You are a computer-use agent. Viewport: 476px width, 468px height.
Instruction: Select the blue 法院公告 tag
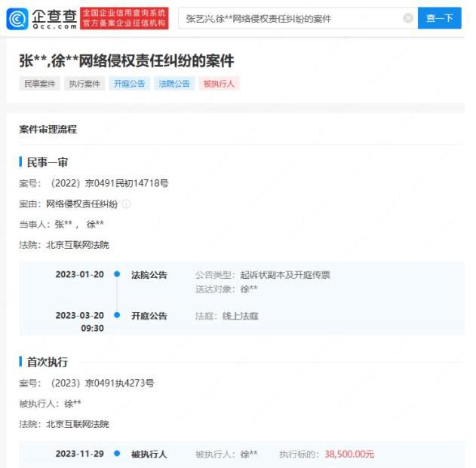(x=174, y=84)
